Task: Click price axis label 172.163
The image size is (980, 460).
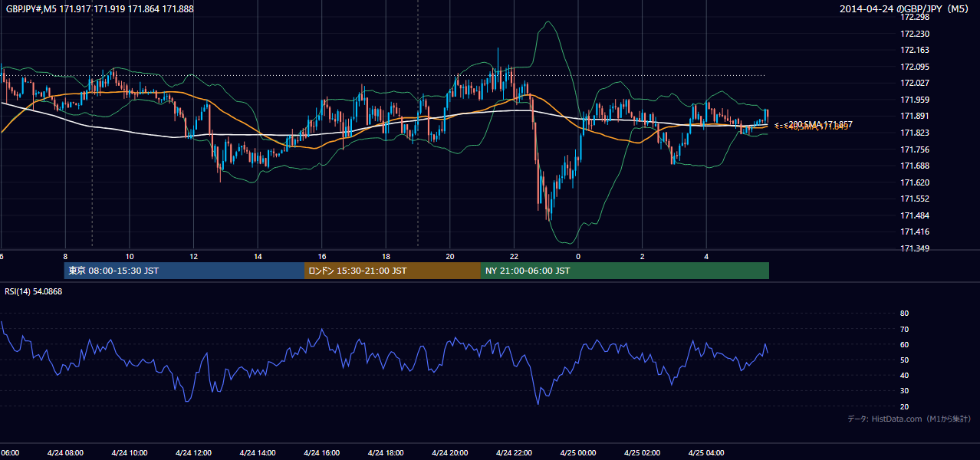Action: (x=914, y=50)
